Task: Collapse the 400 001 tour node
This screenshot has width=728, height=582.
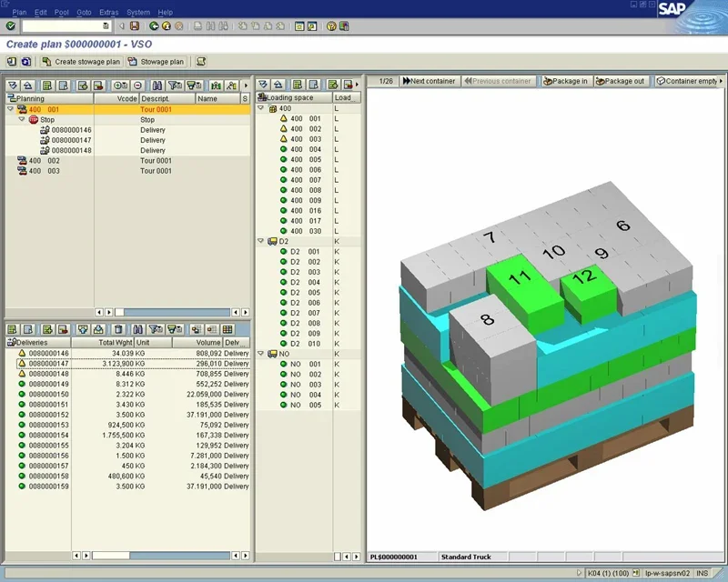Action: [x=11, y=109]
